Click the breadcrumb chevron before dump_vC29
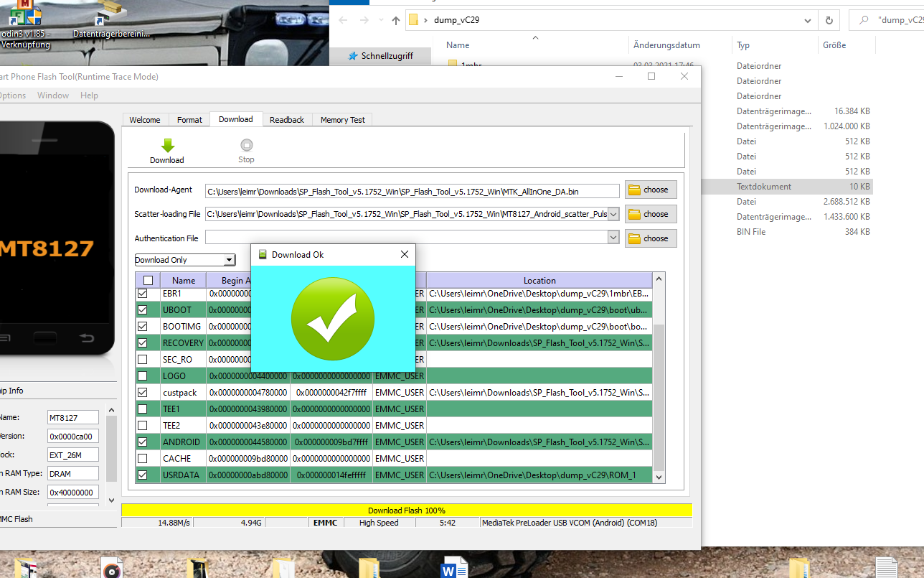 (x=425, y=20)
